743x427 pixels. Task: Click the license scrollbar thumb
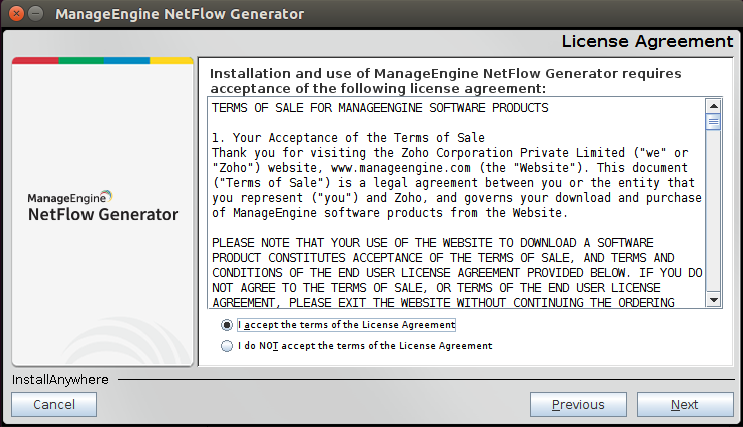pyautogui.click(x=713, y=122)
